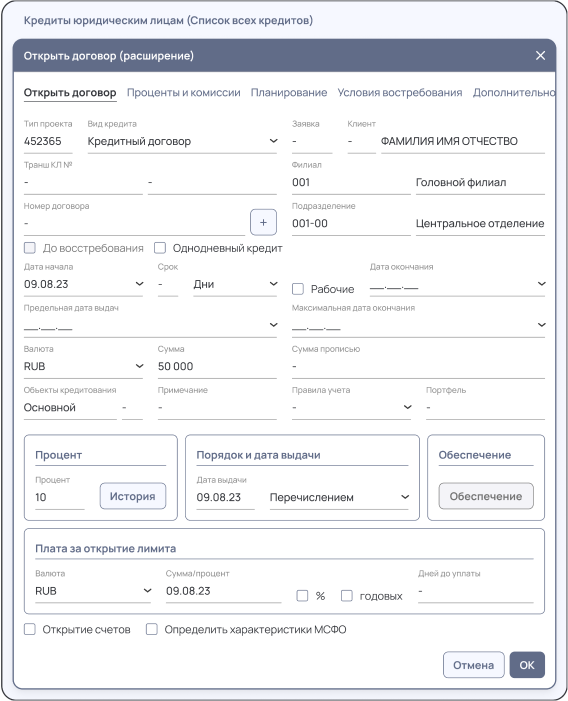This screenshot has height=701, width=568.
Task: Enable the годовых checkbox
Action: tap(347, 596)
